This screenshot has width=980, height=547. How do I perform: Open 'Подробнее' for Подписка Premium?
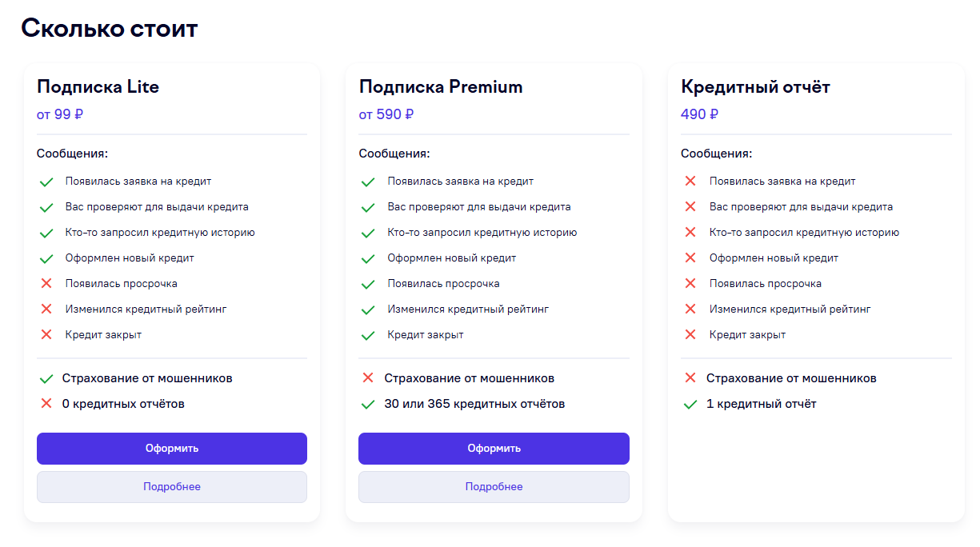[x=494, y=487]
